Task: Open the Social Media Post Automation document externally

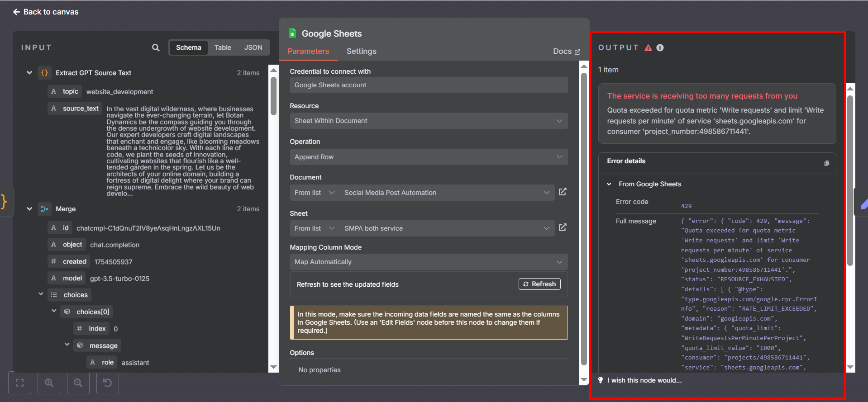Action: 563,192
